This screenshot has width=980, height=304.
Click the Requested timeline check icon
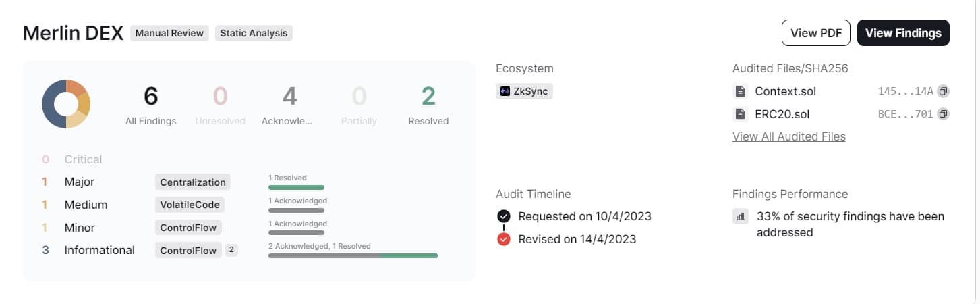pos(504,216)
